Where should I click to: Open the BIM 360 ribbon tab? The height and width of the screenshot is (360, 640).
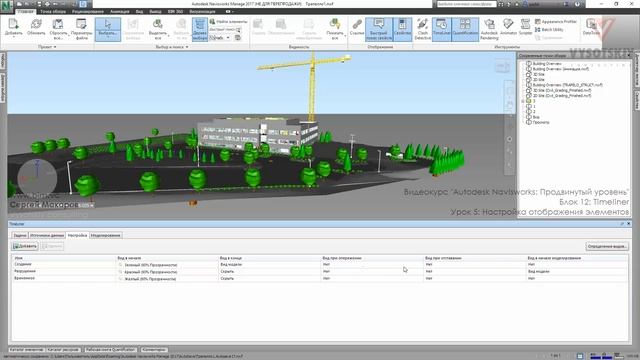176,11
